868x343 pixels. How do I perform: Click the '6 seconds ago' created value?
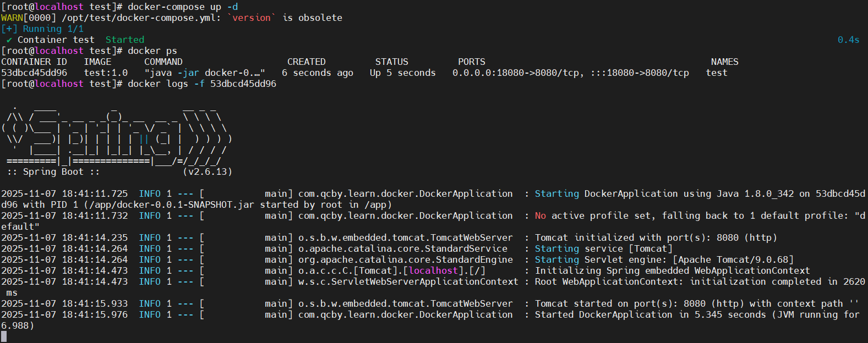pyautogui.click(x=318, y=73)
